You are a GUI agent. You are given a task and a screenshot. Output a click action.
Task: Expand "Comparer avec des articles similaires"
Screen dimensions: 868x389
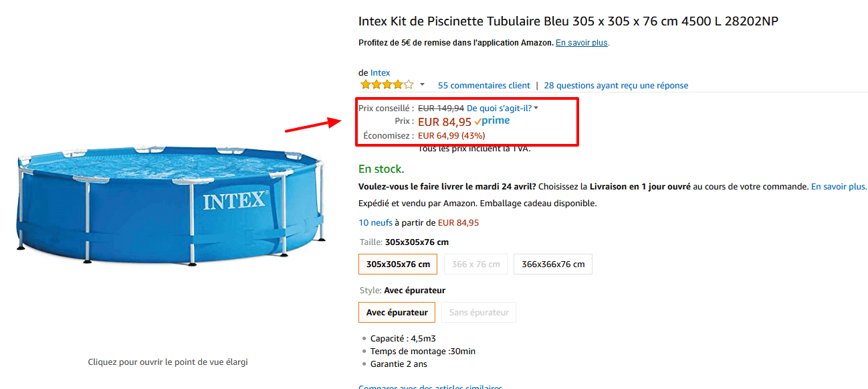pos(430,387)
